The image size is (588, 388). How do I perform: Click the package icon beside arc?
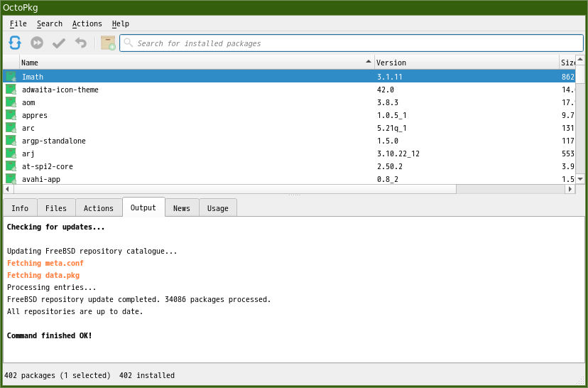tap(11, 128)
